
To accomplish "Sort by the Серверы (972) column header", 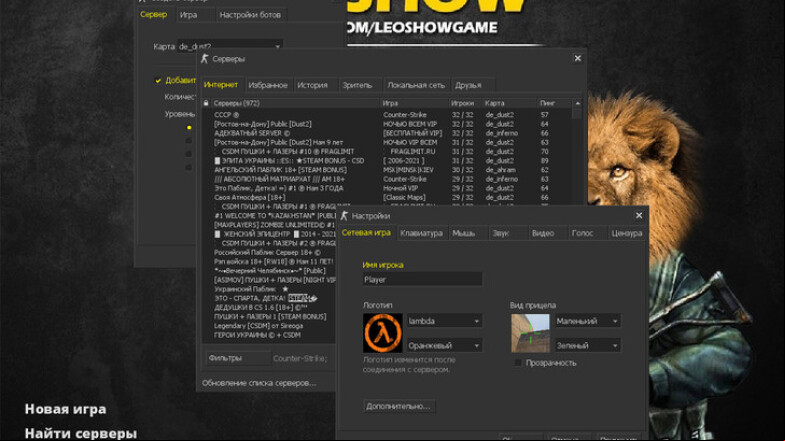I will click(x=295, y=103).
